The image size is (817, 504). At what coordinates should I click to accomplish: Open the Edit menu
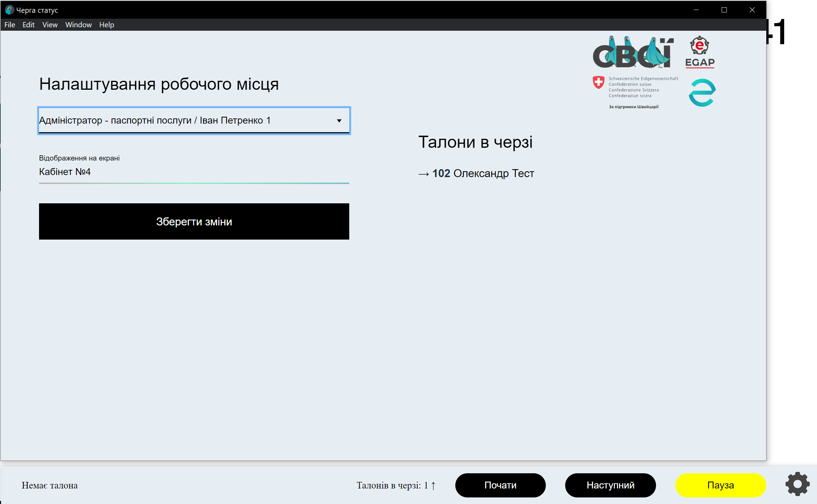pos(28,25)
